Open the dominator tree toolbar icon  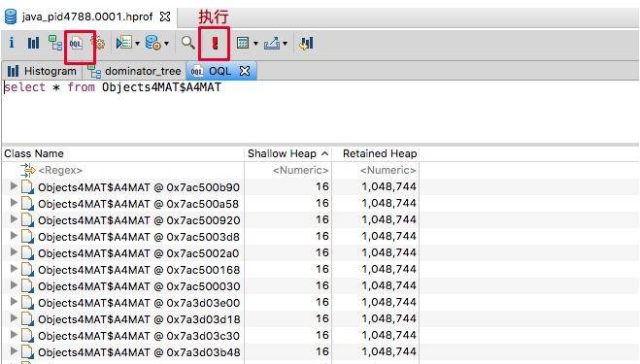point(54,43)
